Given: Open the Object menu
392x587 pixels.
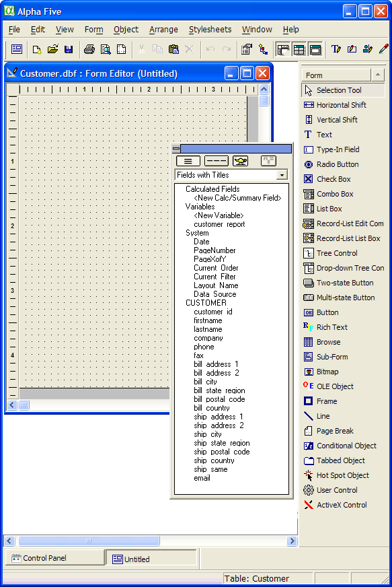Looking at the screenshot, I should point(126,30).
